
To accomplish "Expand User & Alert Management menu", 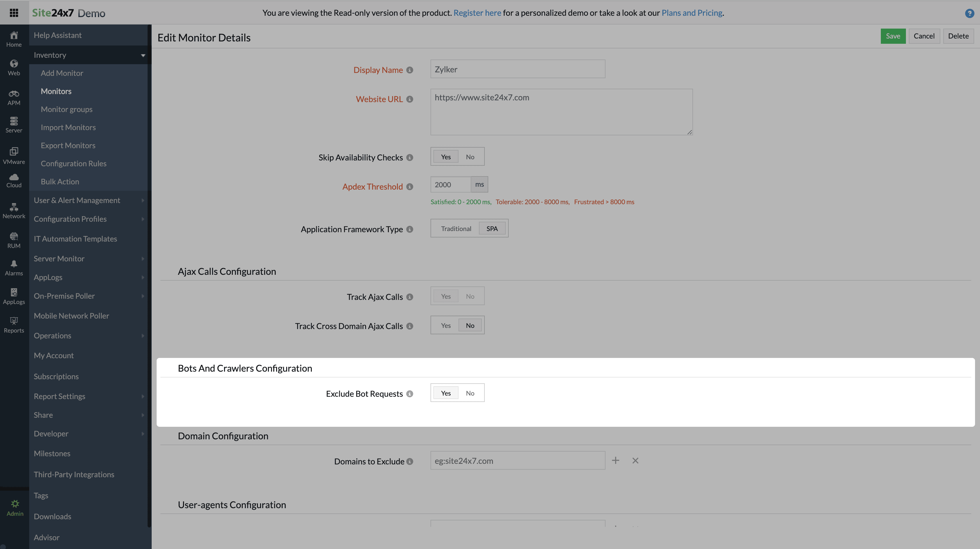I will pos(77,200).
